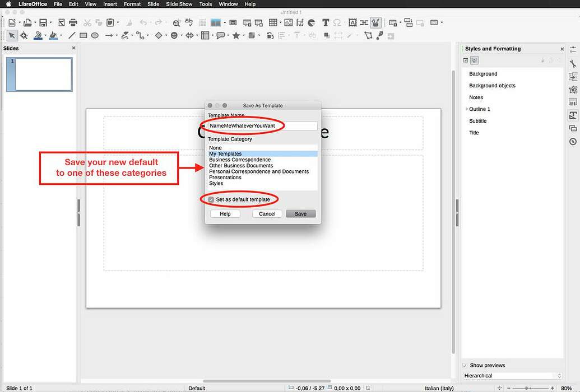Select the Rectangle drawing tool

83,35
